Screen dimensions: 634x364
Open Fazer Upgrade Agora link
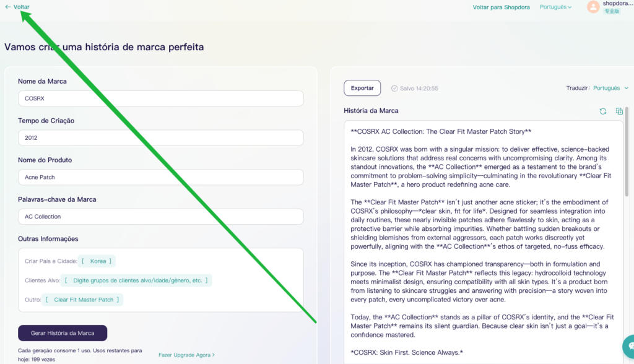[x=186, y=355]
